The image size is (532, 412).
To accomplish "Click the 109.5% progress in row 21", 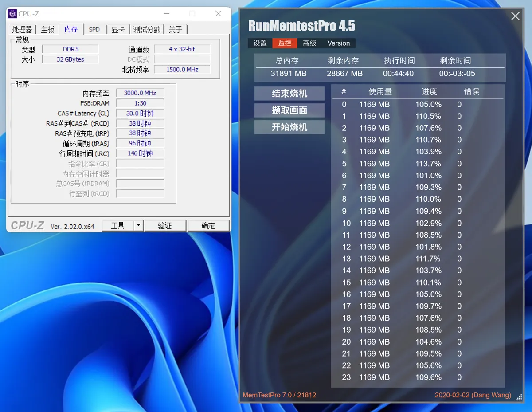I will coord(428,353).
